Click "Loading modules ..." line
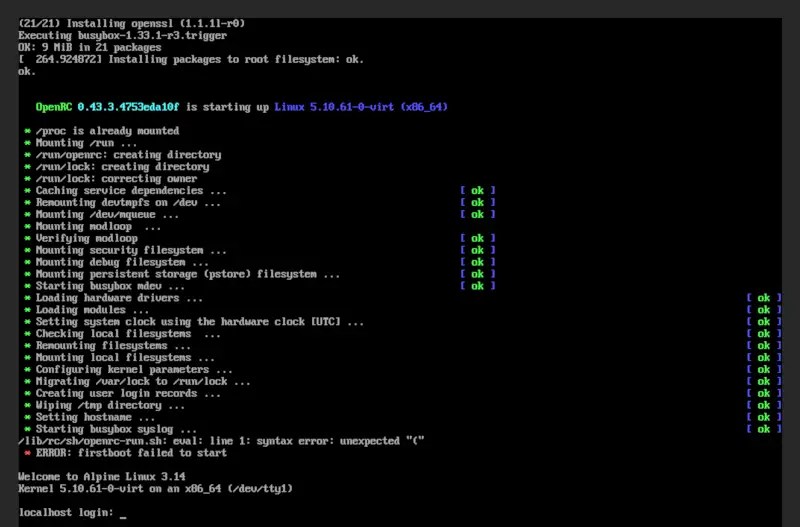This screenshot has width=800, height=527. tap(92, 310)
